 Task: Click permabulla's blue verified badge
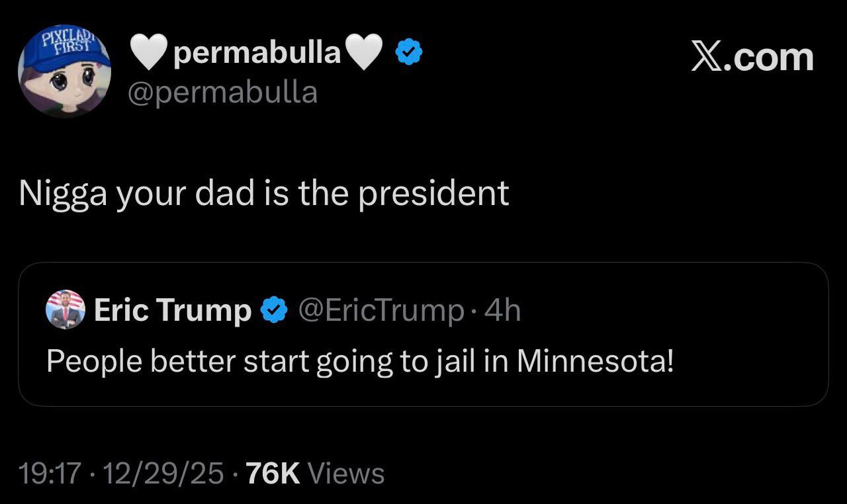[x=409, y=54]
